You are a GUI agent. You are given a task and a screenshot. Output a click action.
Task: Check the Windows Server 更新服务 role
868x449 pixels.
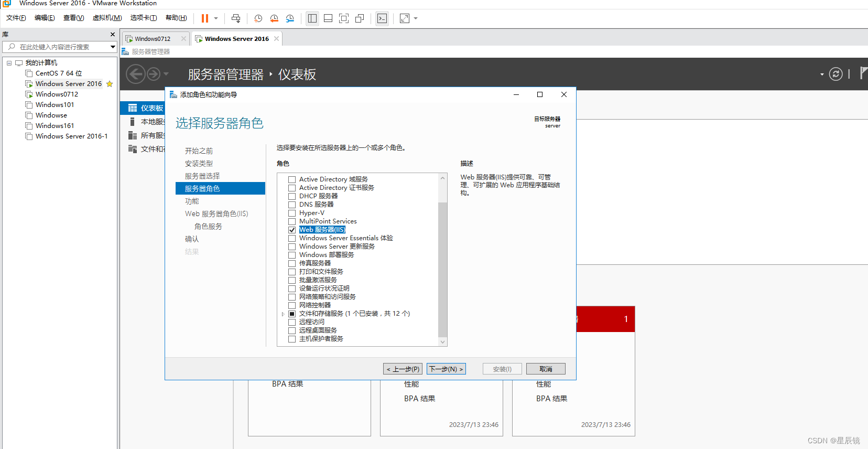pos(292,247)
